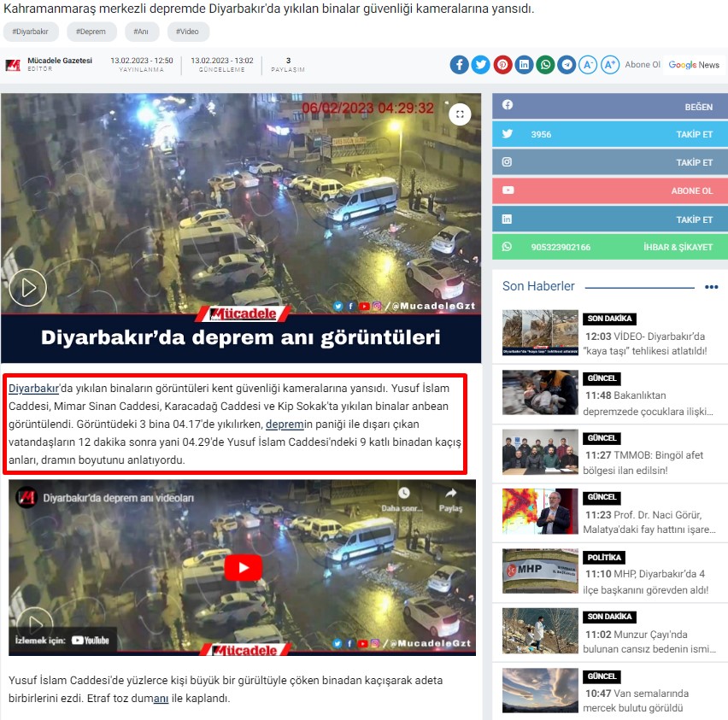Decrease article font size (A-)
The height and width of the screenshot is (720, 728).
pyautogui.click(x=588, y=65)
